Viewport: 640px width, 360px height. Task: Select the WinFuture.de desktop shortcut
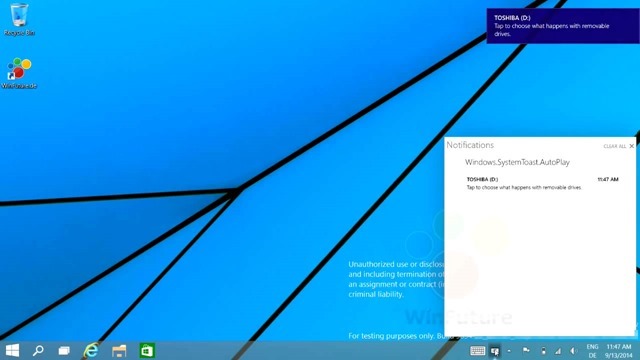tap(19, 73)
